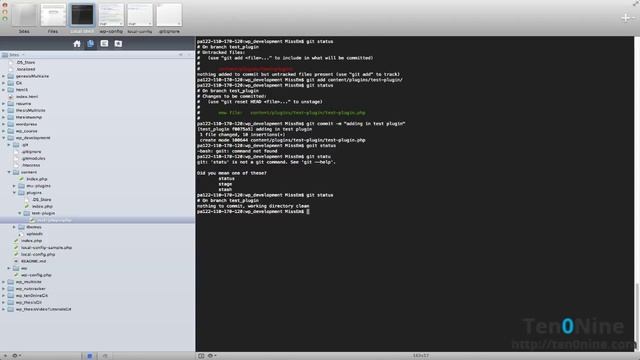Click the Home icon in sidebar toolbar
This screenshot has width=640, height=360.
77,44
